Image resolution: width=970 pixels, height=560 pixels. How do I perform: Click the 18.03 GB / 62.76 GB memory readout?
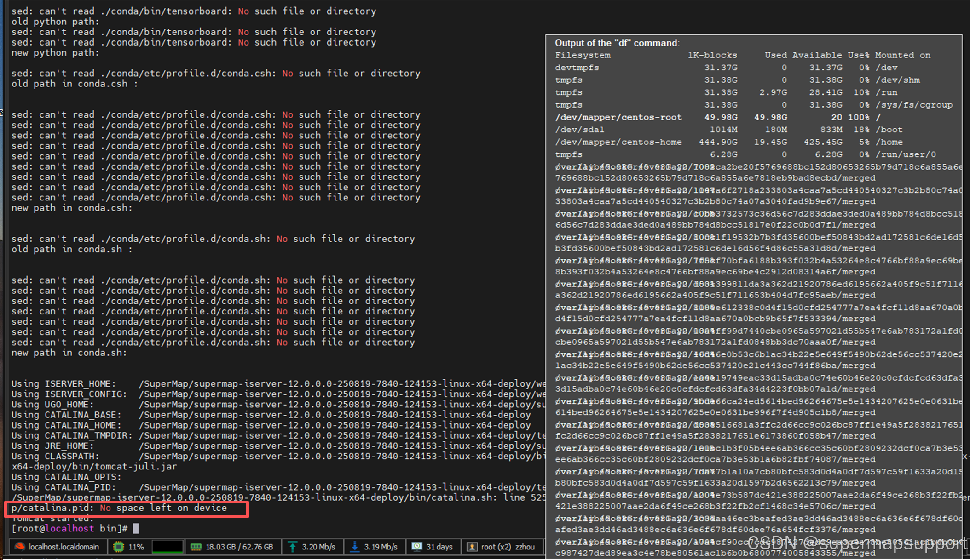click(239, 547)
